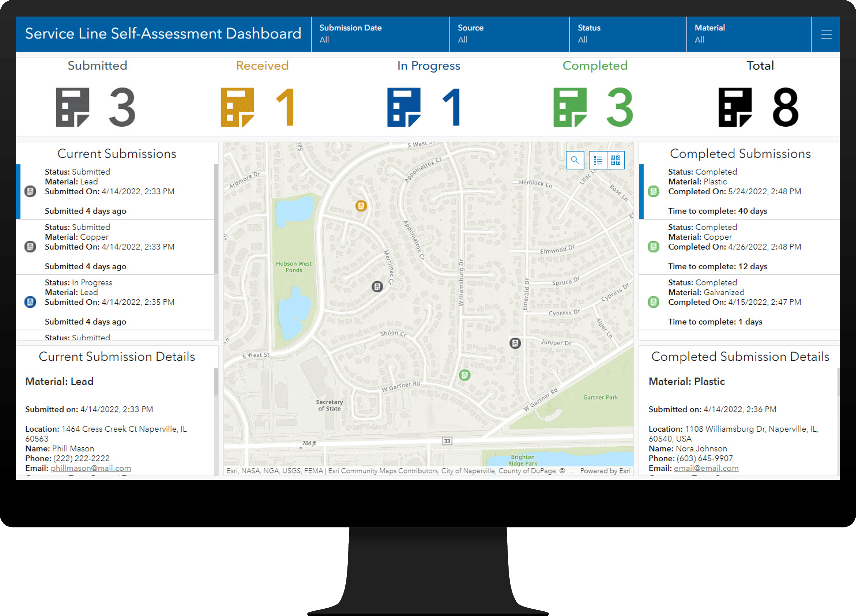
Task: Click gray marker near Juniper Dr
Action: (x=515, y=343)
